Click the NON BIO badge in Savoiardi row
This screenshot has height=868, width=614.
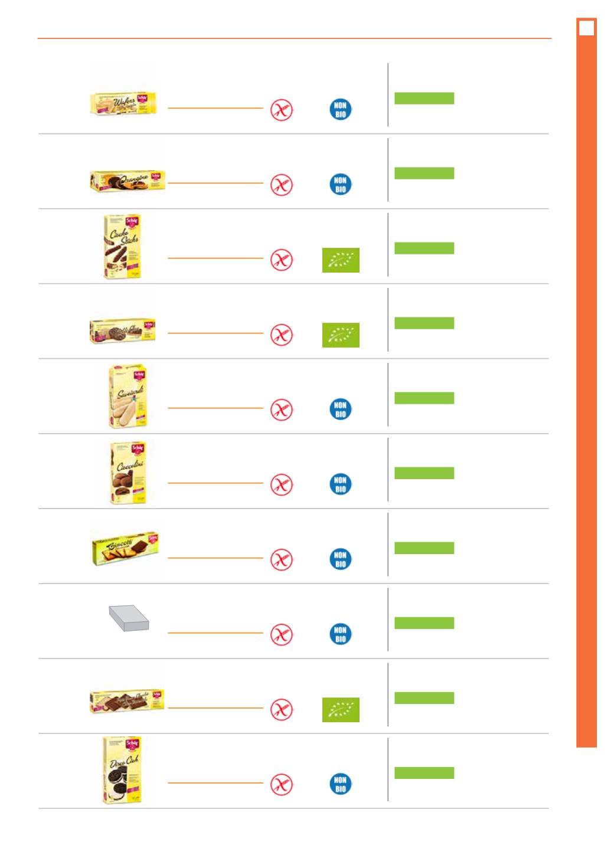click(x=341, y=409)
